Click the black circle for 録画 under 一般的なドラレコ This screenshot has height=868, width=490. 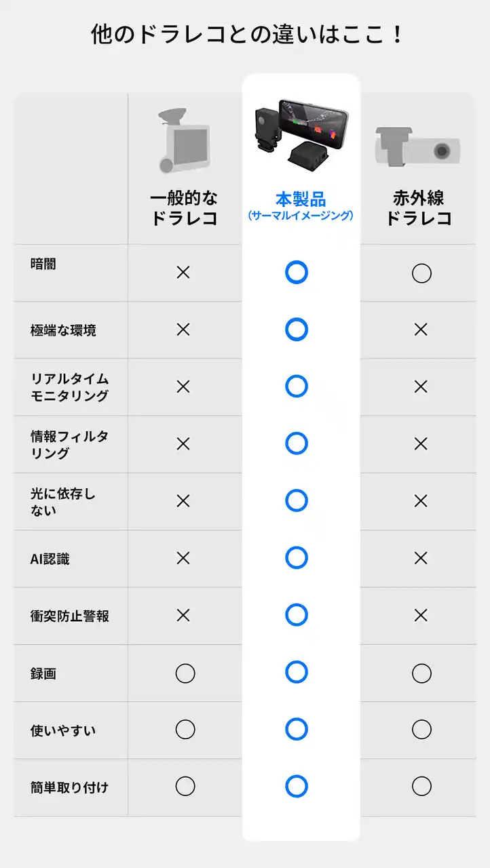click(x=185, y=673)
